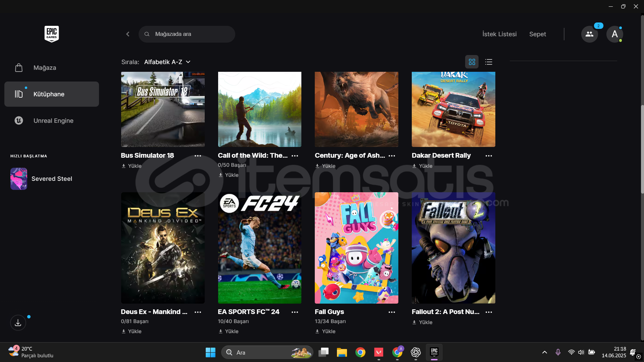Open the Mağaza store section
This screenshot has height=362, width=644.
tap(52, 68)
